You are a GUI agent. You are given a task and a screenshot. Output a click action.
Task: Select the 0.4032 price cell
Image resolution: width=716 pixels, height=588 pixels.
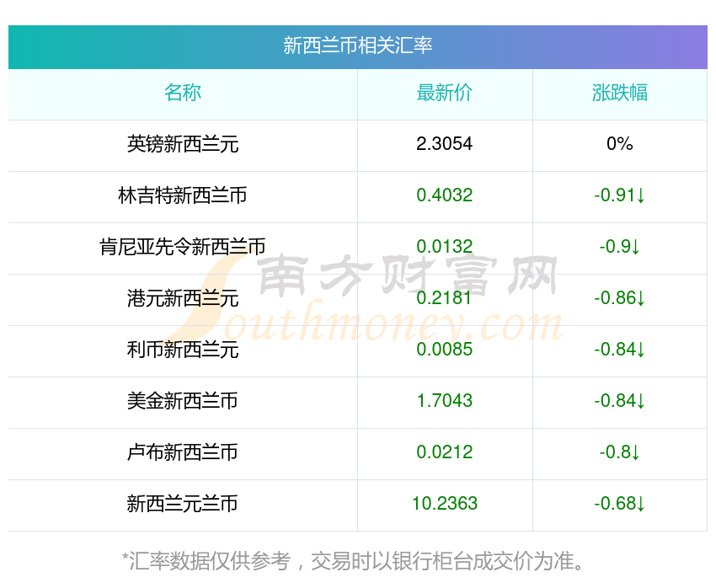click(x=444, y=195)
